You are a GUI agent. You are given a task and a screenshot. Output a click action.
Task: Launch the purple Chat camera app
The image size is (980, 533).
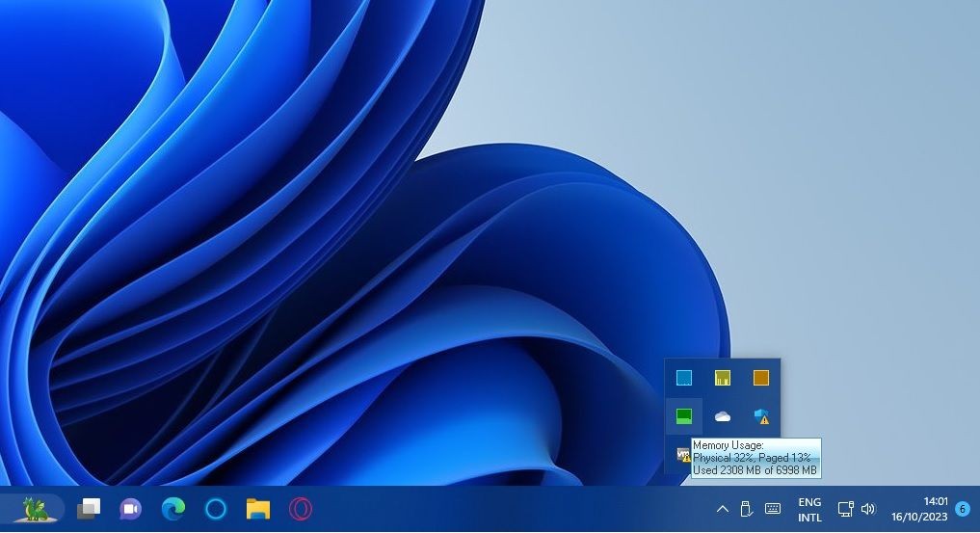[131, 509]
